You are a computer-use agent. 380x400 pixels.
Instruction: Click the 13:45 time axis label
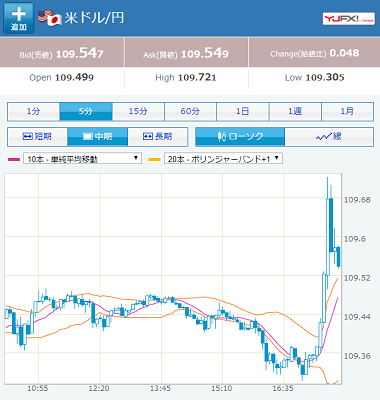pos(160,388)
